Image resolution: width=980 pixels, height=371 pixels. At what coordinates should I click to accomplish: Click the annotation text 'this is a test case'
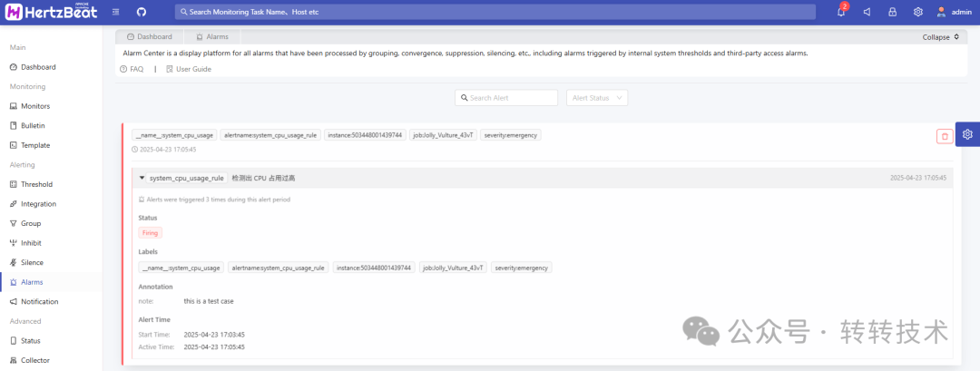coord(209,301)
